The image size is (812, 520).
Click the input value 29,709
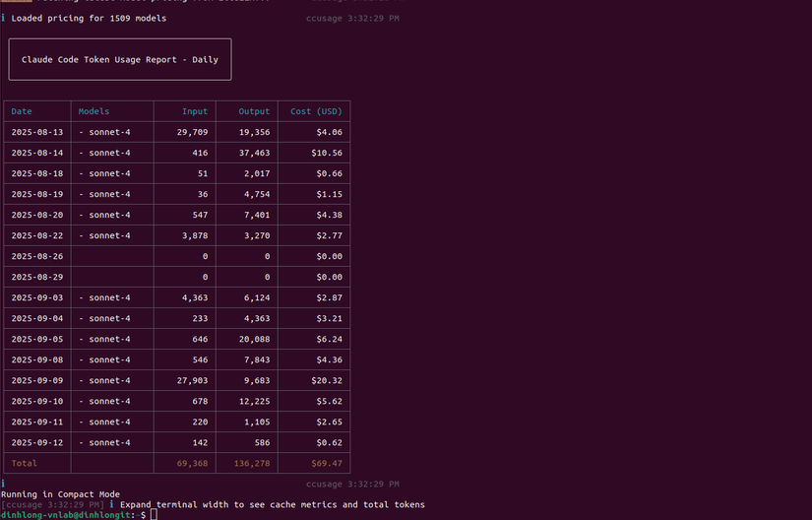[x=192, y=132]
